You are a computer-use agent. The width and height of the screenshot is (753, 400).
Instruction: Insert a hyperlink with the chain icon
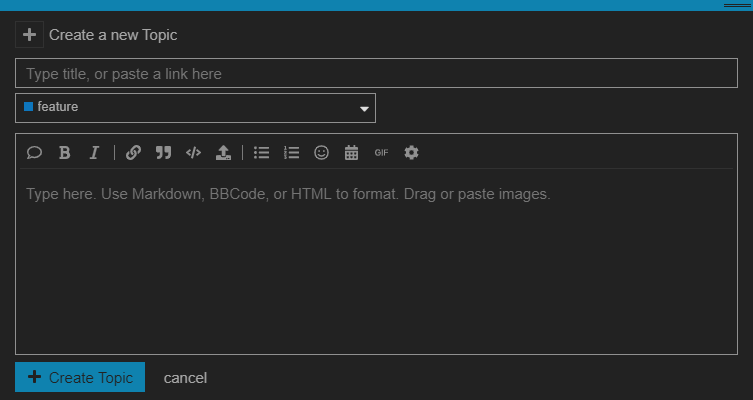click(x=133, y=153)
